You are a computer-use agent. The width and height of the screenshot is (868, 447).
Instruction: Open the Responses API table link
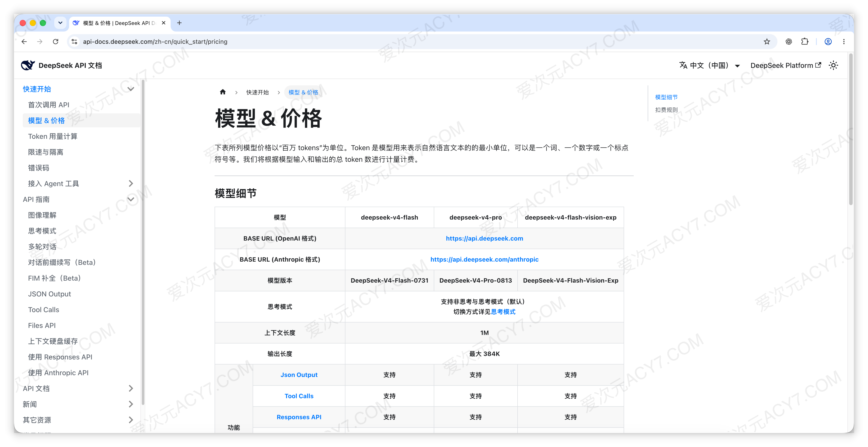299,417
